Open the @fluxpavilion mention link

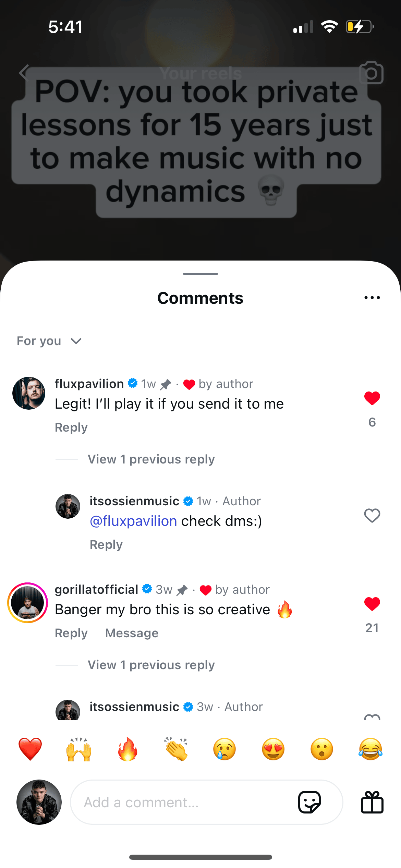pos(133,521)
